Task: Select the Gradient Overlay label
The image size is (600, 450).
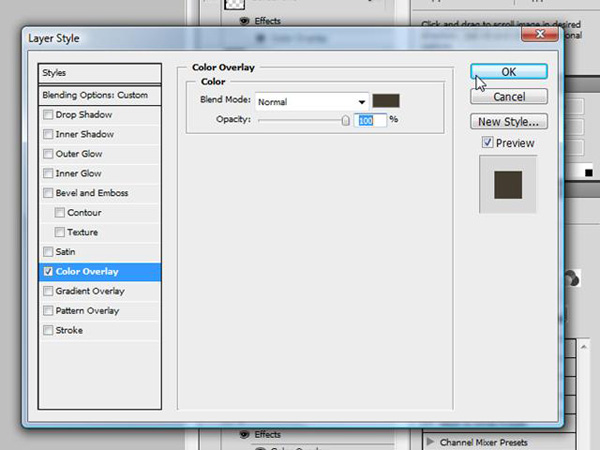Action: (90, 291)
